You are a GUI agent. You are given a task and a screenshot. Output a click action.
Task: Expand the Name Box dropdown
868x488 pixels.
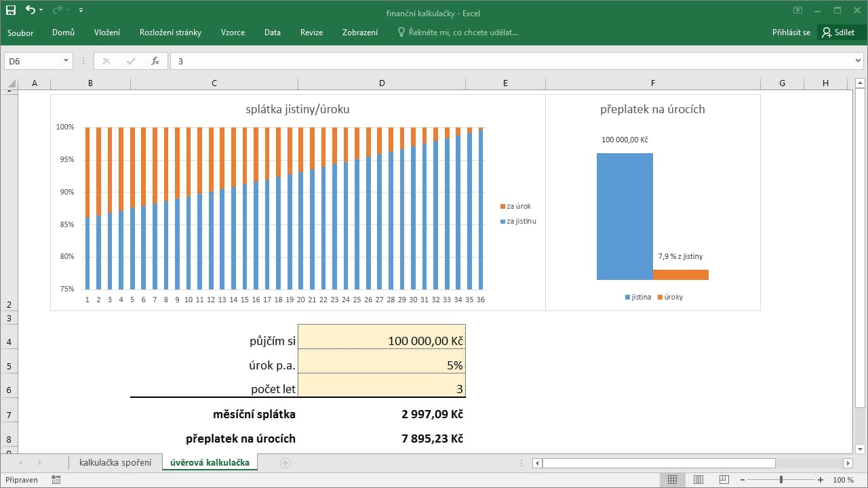(x=66, y=61)
